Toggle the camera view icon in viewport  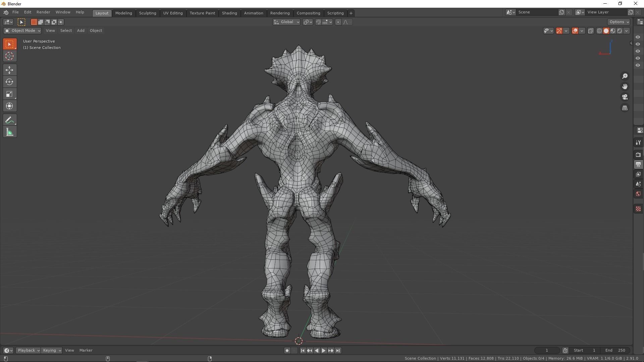coord(625,97)
